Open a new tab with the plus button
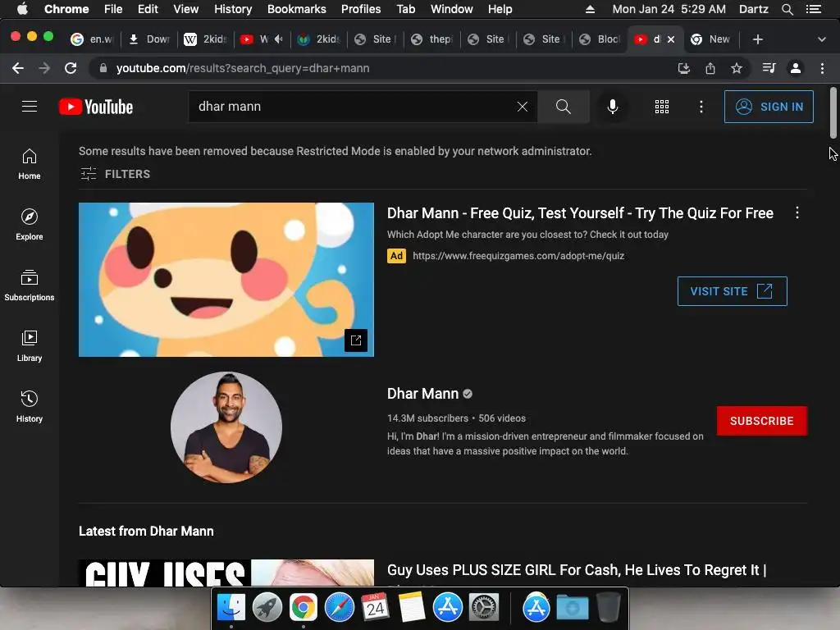Viewport: 840px width, 630px height. point(757,39)
